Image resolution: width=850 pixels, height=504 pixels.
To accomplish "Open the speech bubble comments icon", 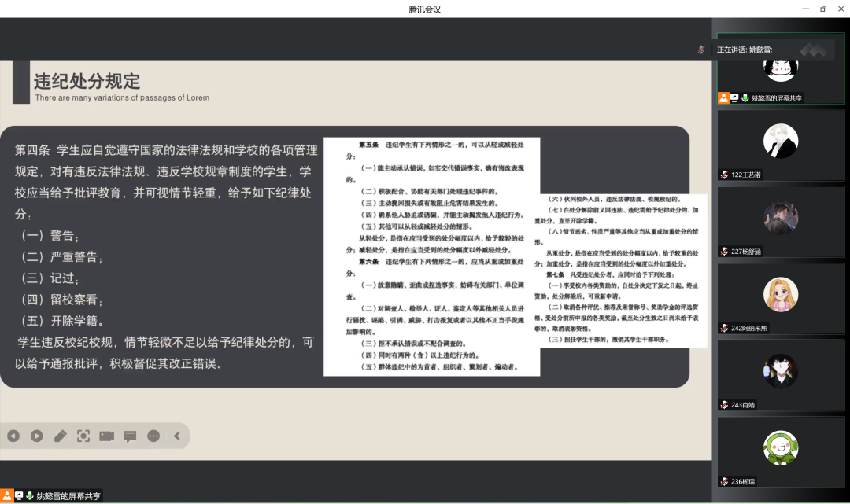I will [x=130, y=436].
